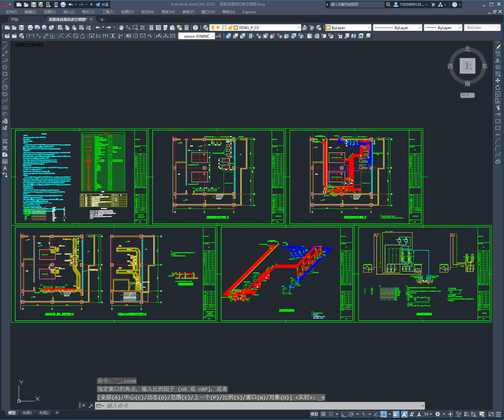This screenshot has height=420, width=504.
Task: Click the search magnifier icon in title bar
Action: pyautogui.click(x=388, y=5)
